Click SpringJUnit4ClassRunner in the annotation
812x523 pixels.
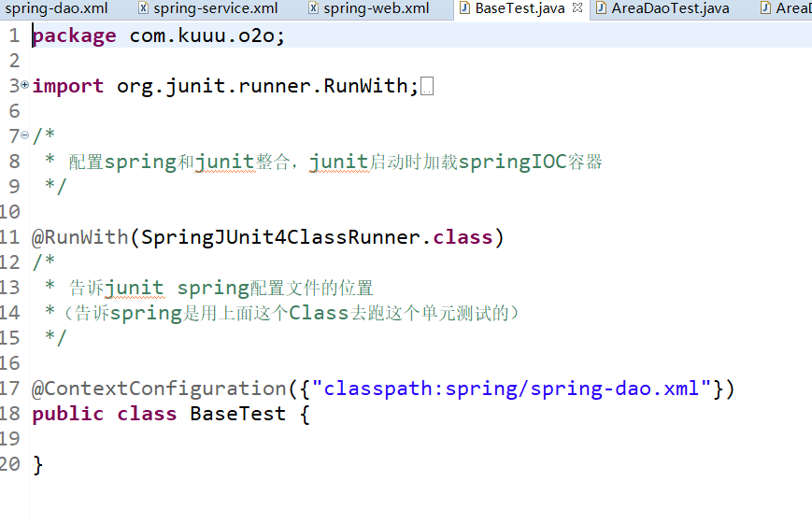point(281,237)
